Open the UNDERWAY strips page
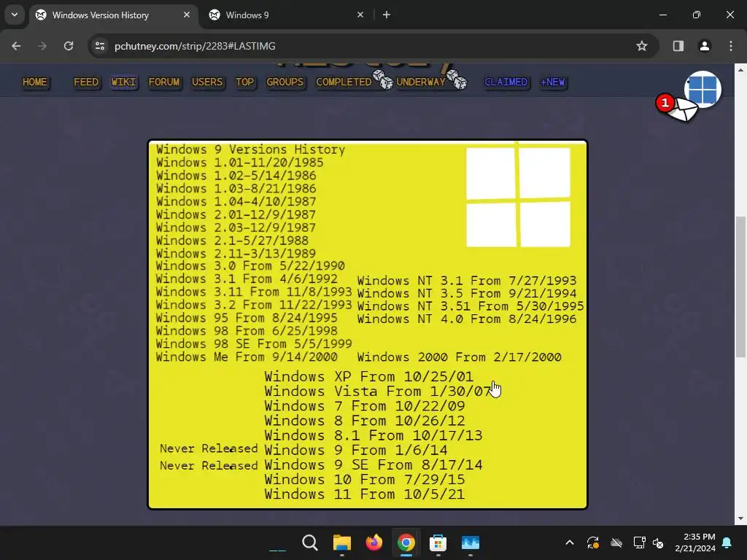747x560 pixels. [421, 82]
